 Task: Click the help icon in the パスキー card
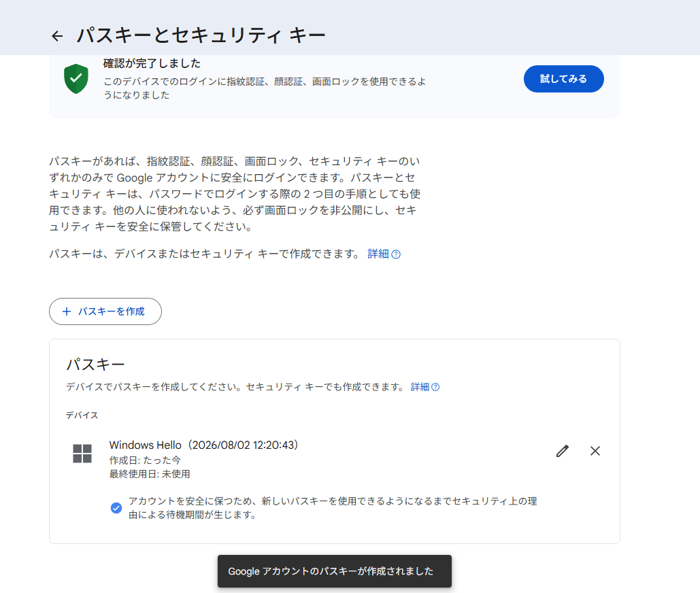(x=435, y=388)
